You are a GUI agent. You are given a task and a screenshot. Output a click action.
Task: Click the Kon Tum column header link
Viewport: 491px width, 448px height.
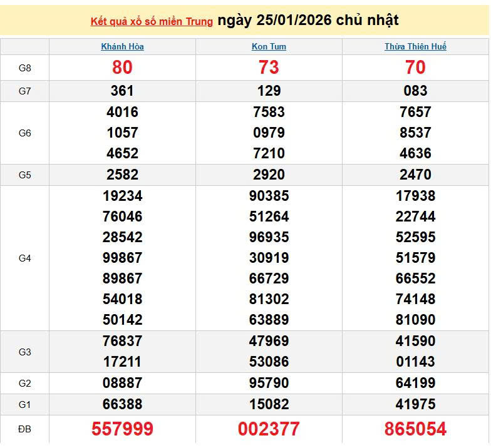coord(269,47)
